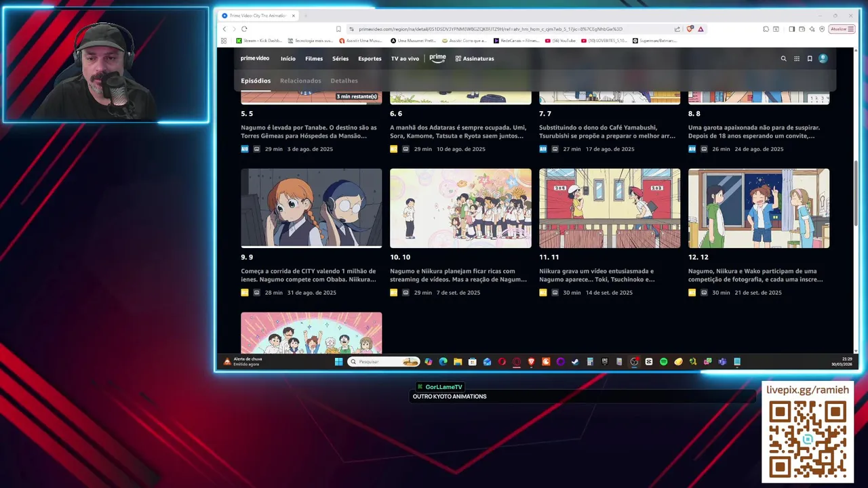Open Spotify from the taskbar

coord(663,362)
